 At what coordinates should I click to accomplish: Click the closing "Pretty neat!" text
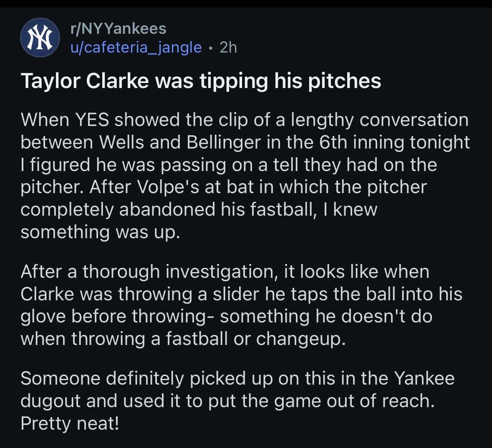click(x=70, y=423)
